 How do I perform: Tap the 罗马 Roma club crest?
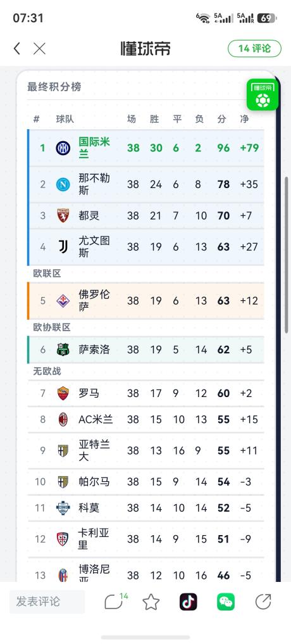pos(63,393)
